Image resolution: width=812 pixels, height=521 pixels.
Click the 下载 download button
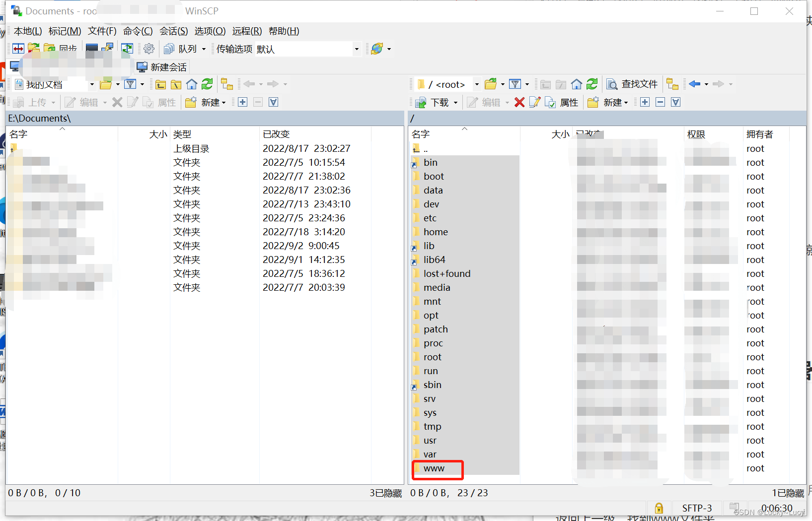coord(432,102)
